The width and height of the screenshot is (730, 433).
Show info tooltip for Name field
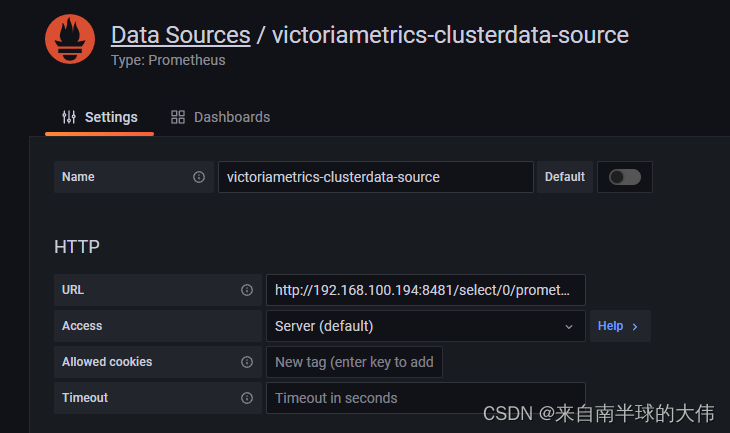click(x=199, y=177)
